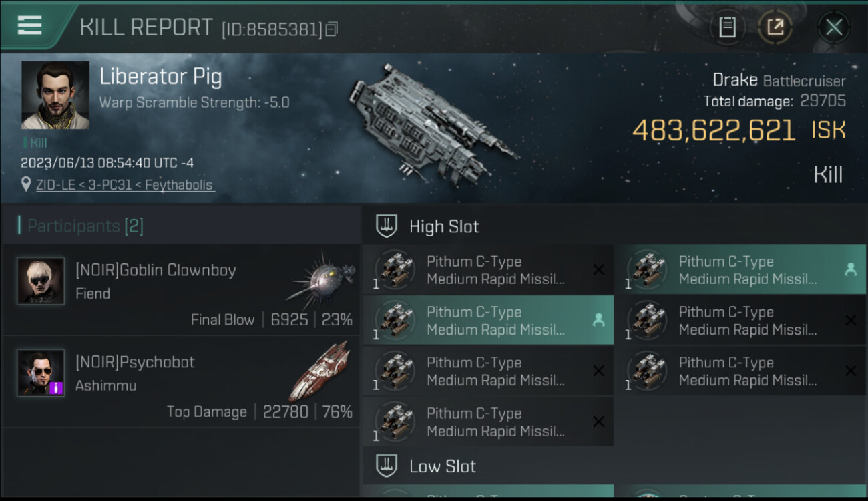Screen dimensions: 868x501
Task: Open the hamburger main menu
Action: pyautogui.click(x=30, y=25)
